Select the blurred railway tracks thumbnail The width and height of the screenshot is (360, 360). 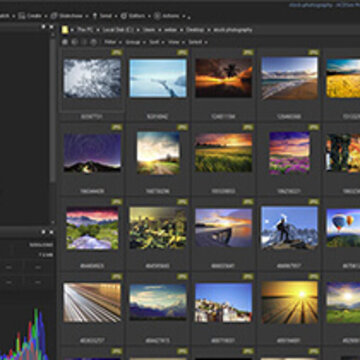pos(92,303)
